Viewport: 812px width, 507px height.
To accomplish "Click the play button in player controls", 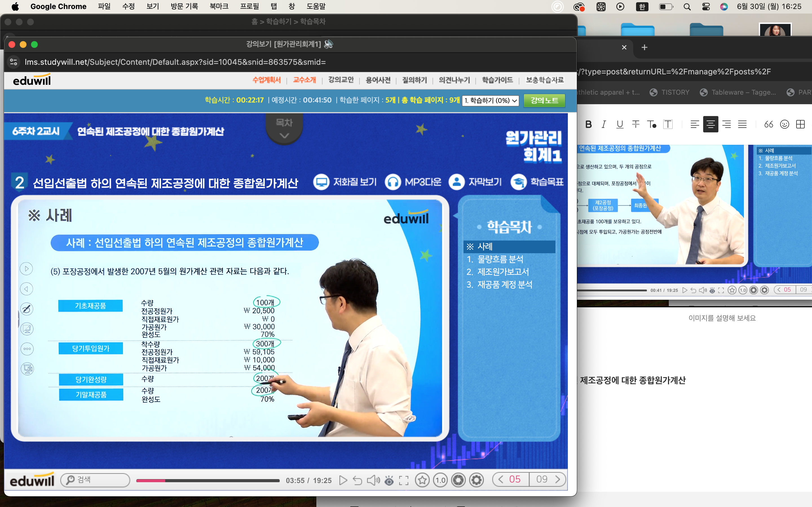I will click(x=343, y=480).
